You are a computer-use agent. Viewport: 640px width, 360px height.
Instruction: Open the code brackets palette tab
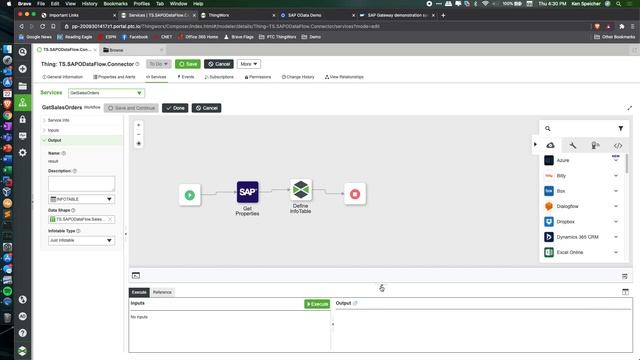click(x=618, y=145)
